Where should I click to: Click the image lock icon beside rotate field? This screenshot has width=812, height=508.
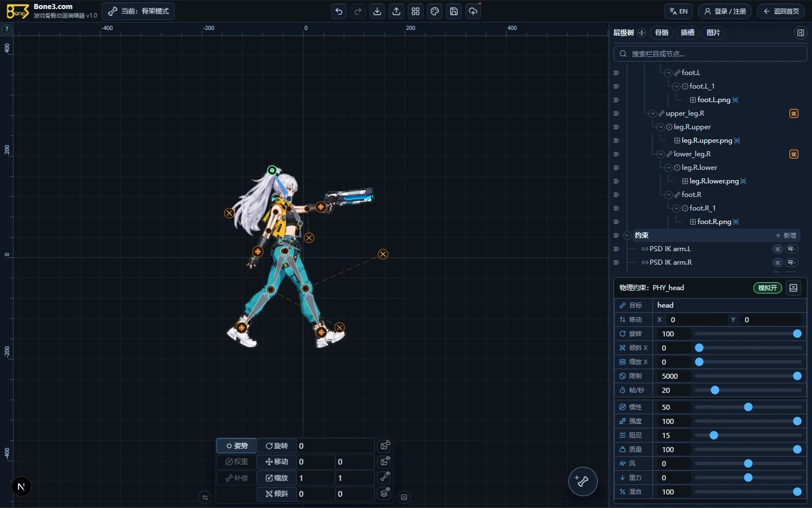[x=385, y=446]
